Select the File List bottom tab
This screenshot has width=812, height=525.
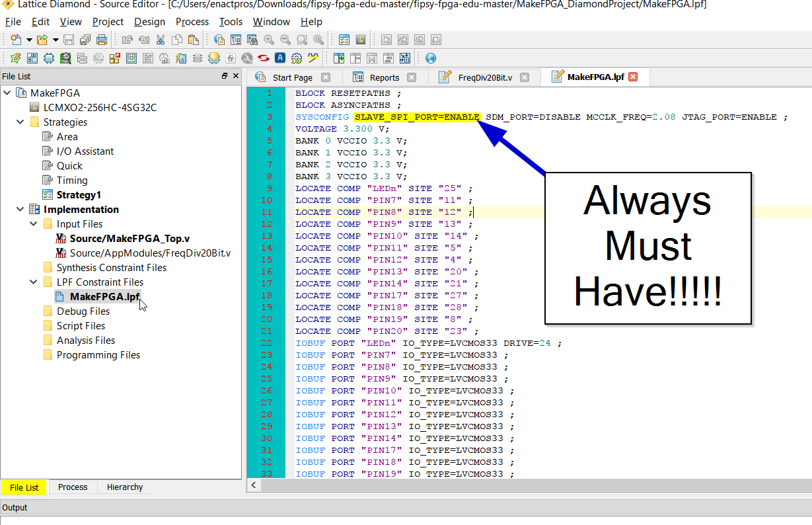[24, 487]
